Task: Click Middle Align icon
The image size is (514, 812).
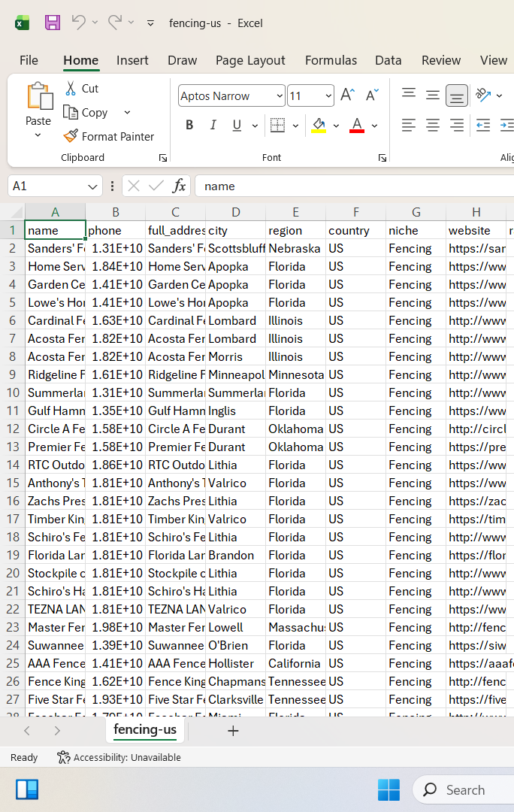Action: (433, 95)
